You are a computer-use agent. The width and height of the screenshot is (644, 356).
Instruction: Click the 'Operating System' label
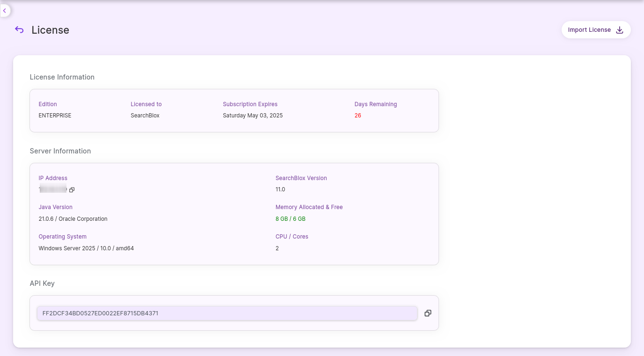(x=63, y=237)
